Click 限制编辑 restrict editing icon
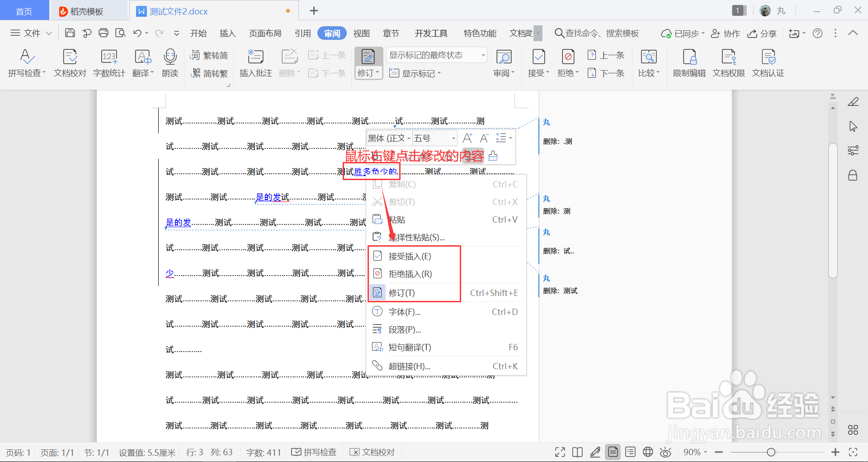 coord(689,63)
